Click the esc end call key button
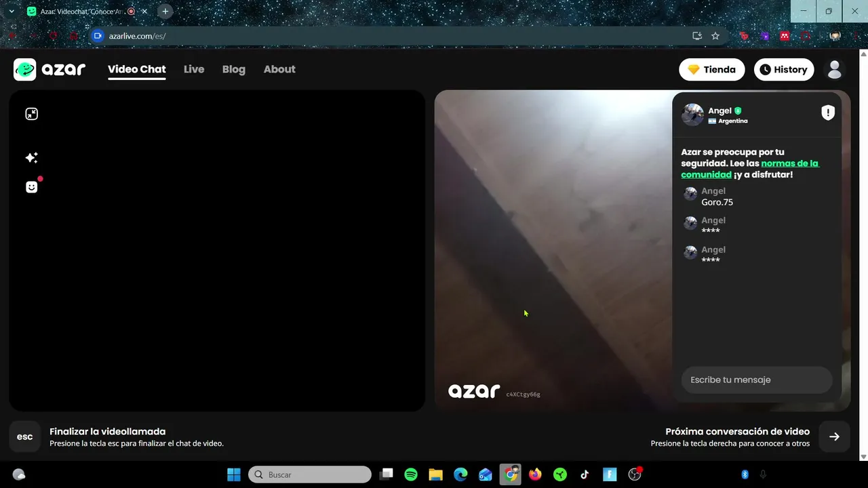The height and width of the screenshot is (488, 868). [24, 436]
